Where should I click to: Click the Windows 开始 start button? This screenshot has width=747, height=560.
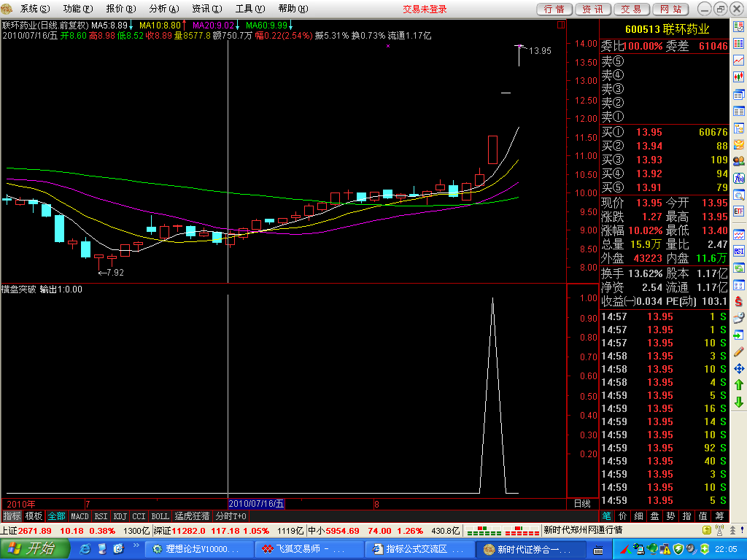pos(34,548)
